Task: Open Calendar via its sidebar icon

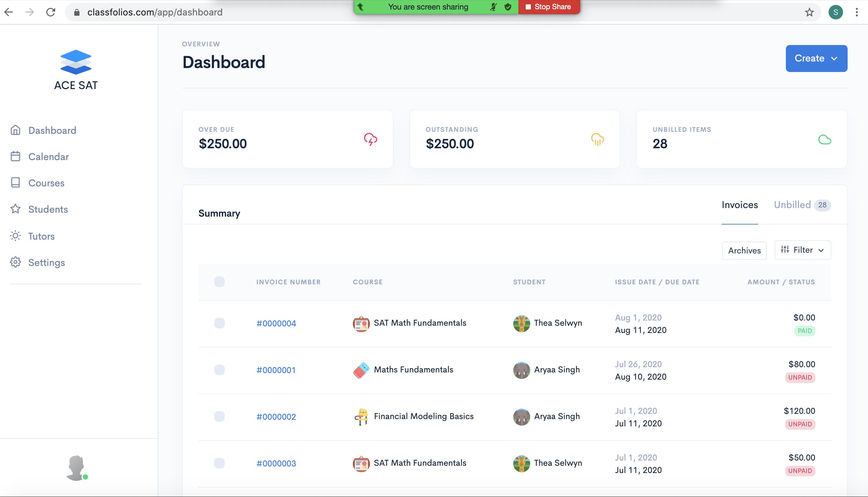Action: tap(15, 156)
